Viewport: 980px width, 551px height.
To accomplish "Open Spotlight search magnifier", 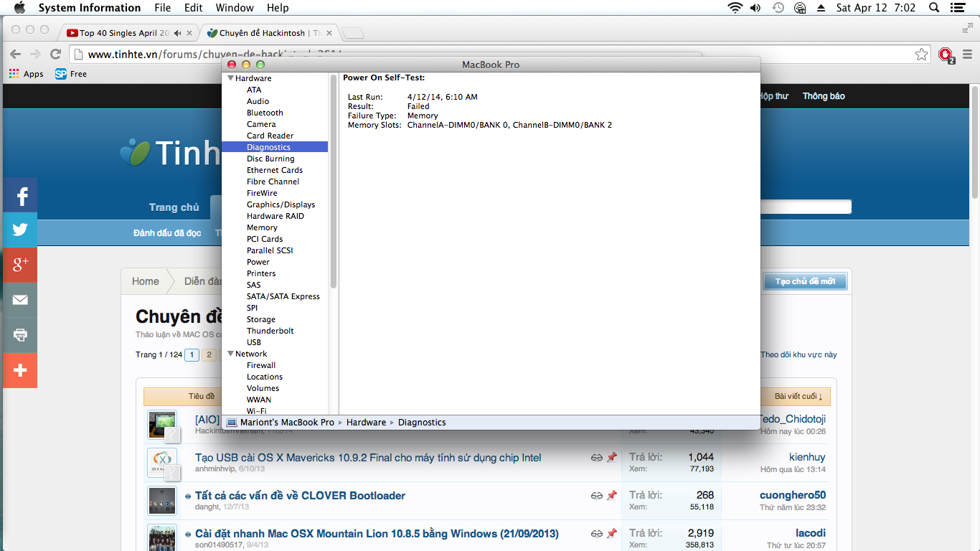I will (934, 8).
